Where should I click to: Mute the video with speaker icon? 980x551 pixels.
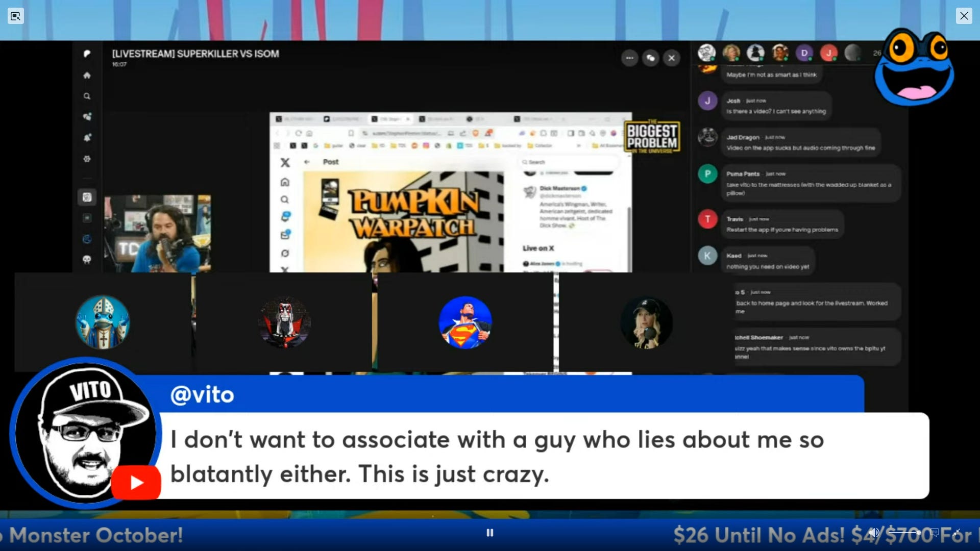(x=874, y=533)
